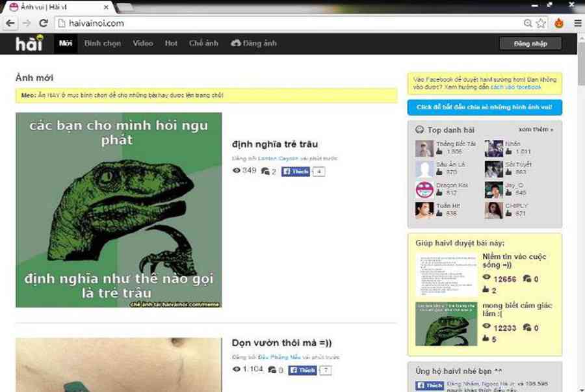Open the 'cách vào facebook' link
The height and width of the screenshot is (392, 585).
[515, 87]
